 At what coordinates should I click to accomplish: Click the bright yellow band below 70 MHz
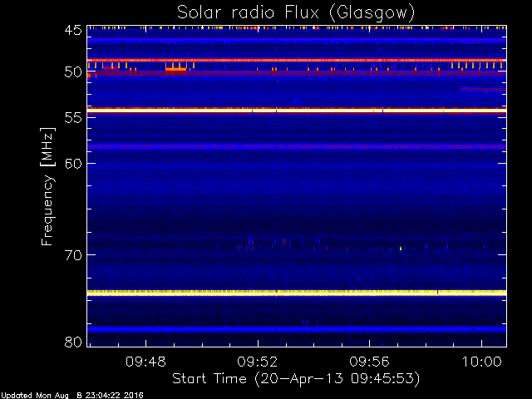[x=297, y=293]
